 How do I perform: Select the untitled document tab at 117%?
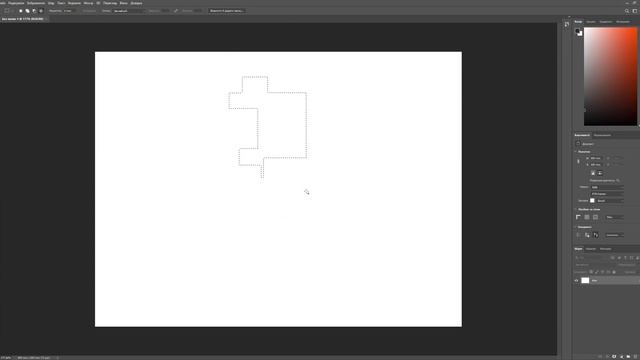(x=23, y=19)
